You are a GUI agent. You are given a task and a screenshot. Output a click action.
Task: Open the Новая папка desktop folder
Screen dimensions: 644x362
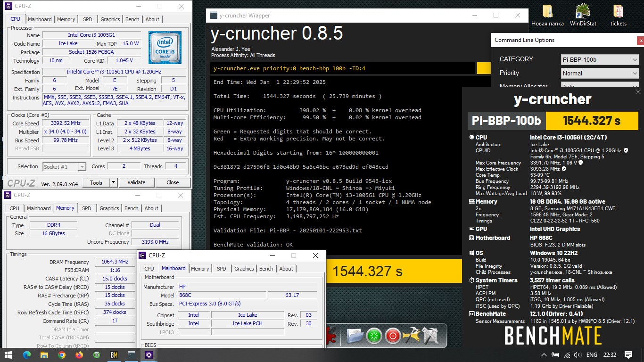(x=547, y=16)
